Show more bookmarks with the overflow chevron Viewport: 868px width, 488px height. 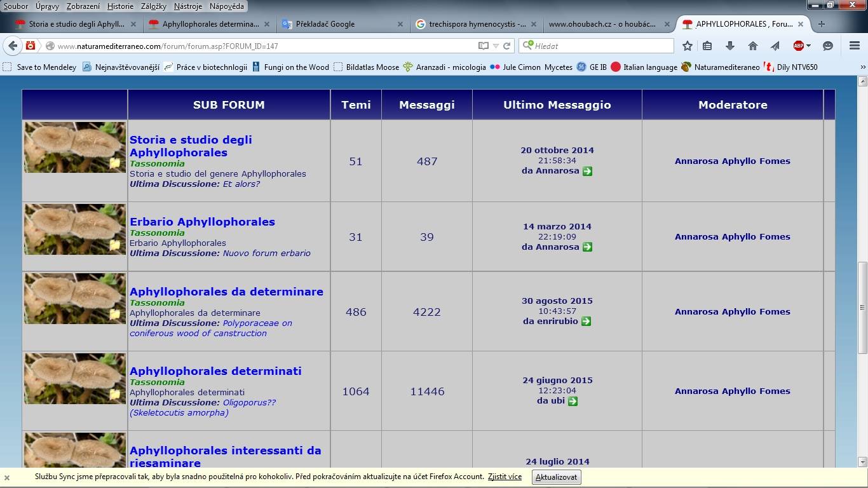862,67
